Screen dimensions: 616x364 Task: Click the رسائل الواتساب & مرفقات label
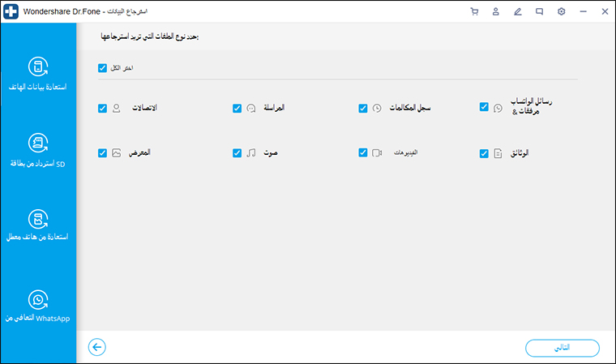(531, 106)
